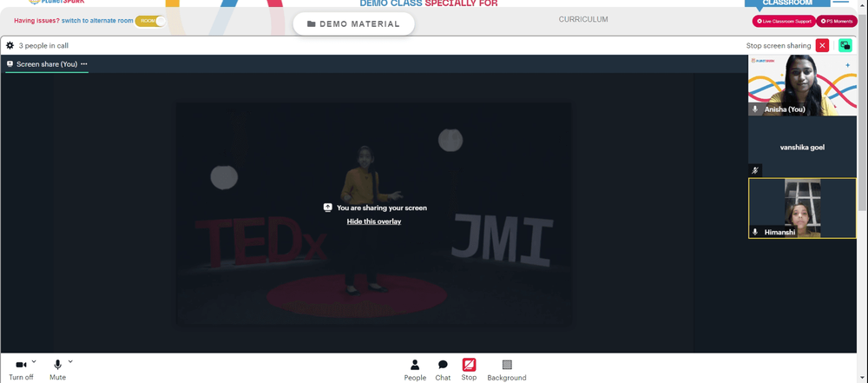
Task: Mute the microphone
Action: click(57, 370)
